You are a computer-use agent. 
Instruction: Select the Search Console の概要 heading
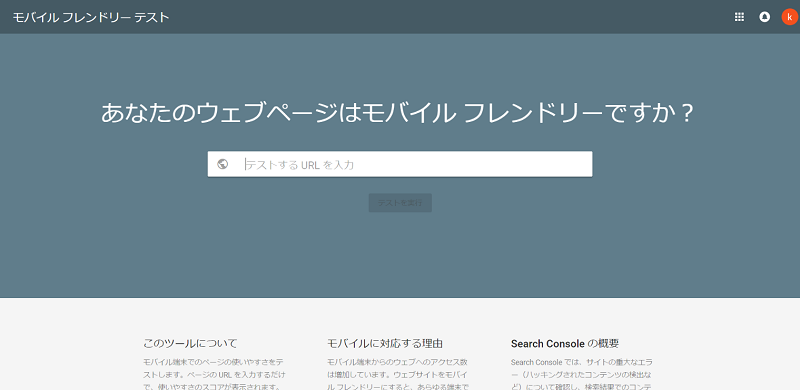(x=565, y=344)
